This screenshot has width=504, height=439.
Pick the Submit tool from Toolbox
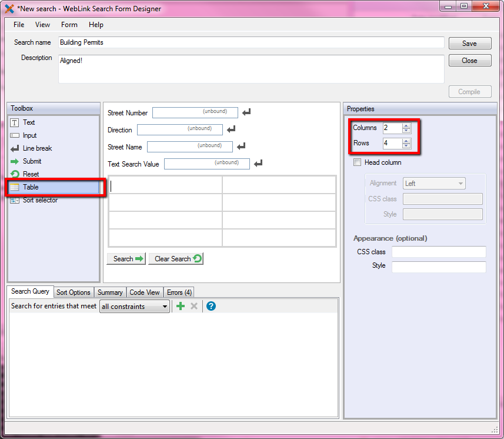pyautogui.click(x=32, y=161)
